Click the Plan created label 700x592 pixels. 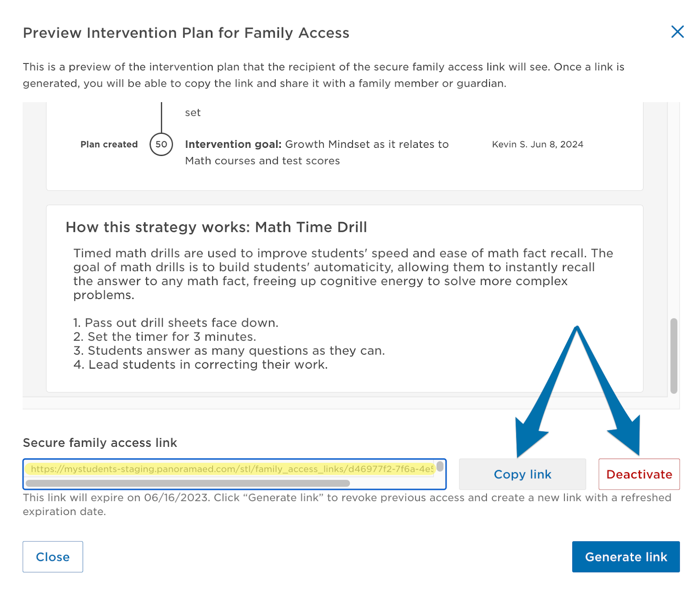pos(109,144)
